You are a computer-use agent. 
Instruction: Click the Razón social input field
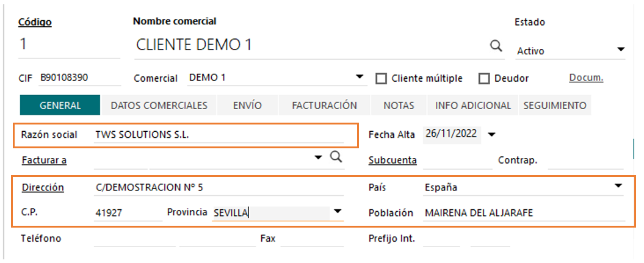pos(219,135)
